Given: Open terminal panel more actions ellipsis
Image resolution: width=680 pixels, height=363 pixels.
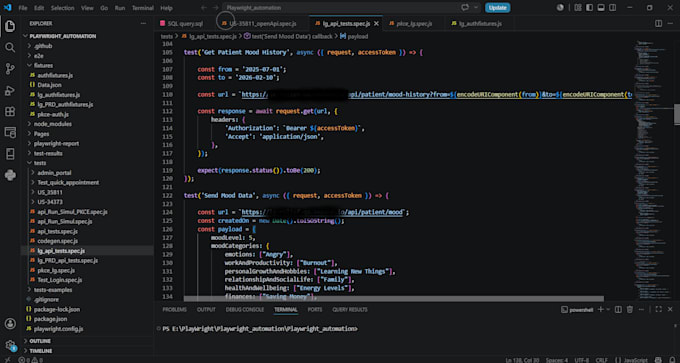Looking at the screenshot, I should tap(642, 309).
